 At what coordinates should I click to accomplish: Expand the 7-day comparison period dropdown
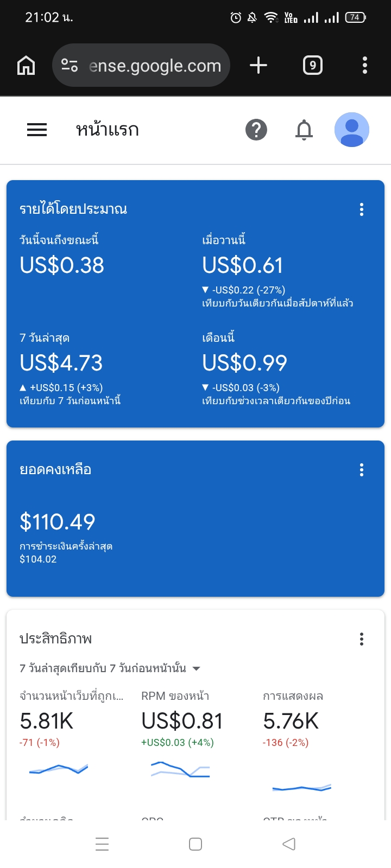click(196, 668)
